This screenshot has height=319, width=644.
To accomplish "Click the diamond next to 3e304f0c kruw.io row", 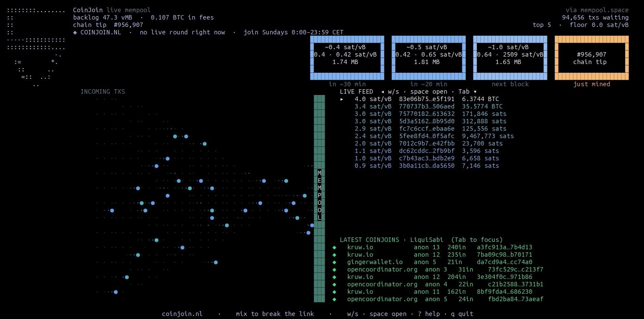I will pyautogui.click(x=334, y=277).
